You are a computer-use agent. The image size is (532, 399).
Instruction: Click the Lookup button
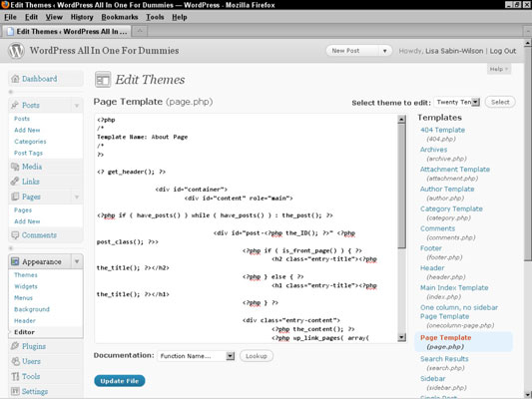click(257, 356)
